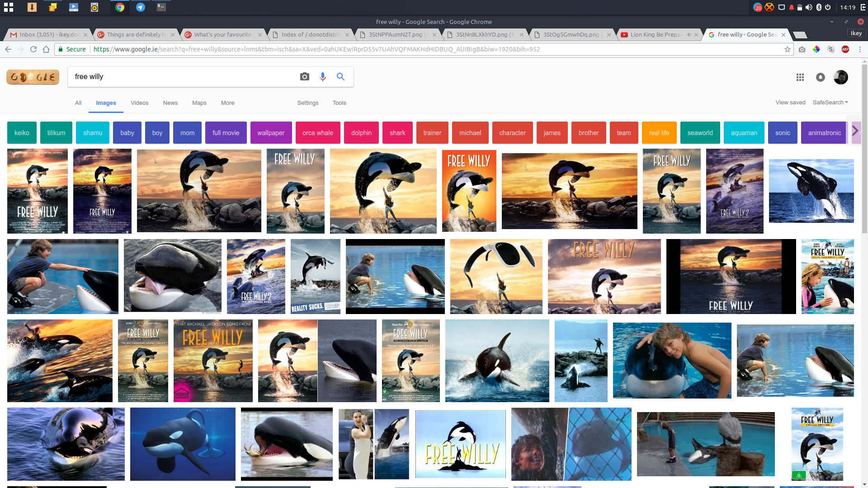
Task: Open the Bluetooth tray icon
Action: [819, 7]
